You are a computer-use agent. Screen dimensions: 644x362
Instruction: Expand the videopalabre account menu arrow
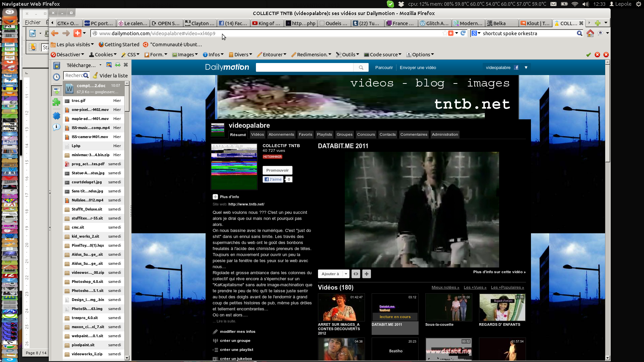[526, 67]
